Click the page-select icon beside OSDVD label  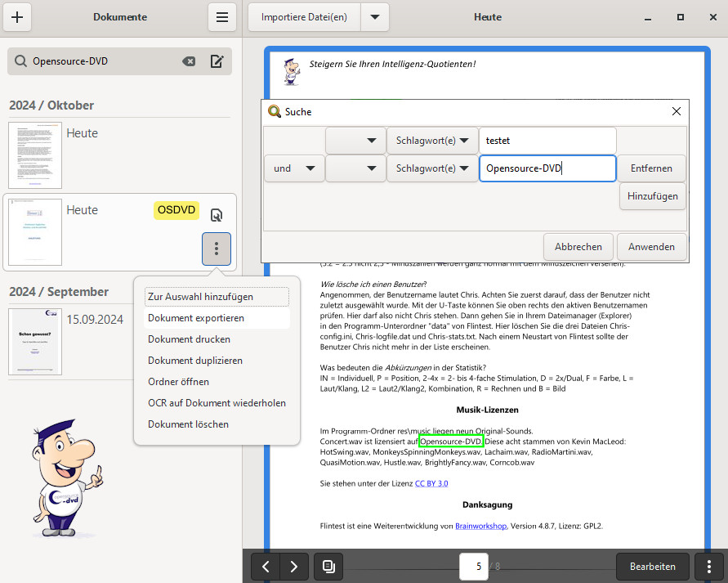pos(217,215)
